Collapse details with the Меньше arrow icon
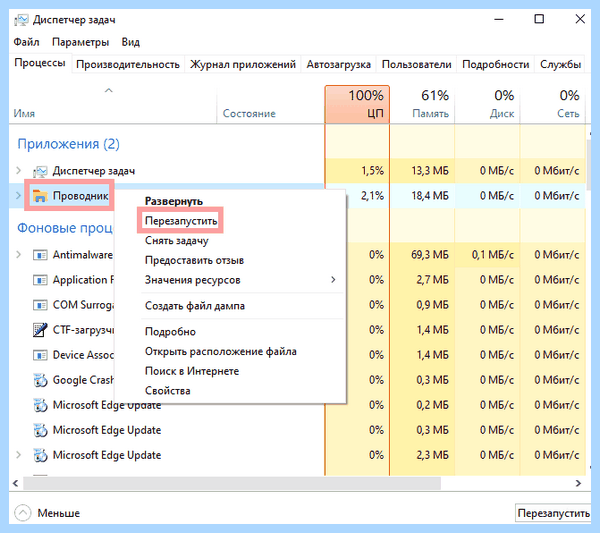The width and height of the screenshot is (600, 533). pyautogui.click(x=23, y=513)
